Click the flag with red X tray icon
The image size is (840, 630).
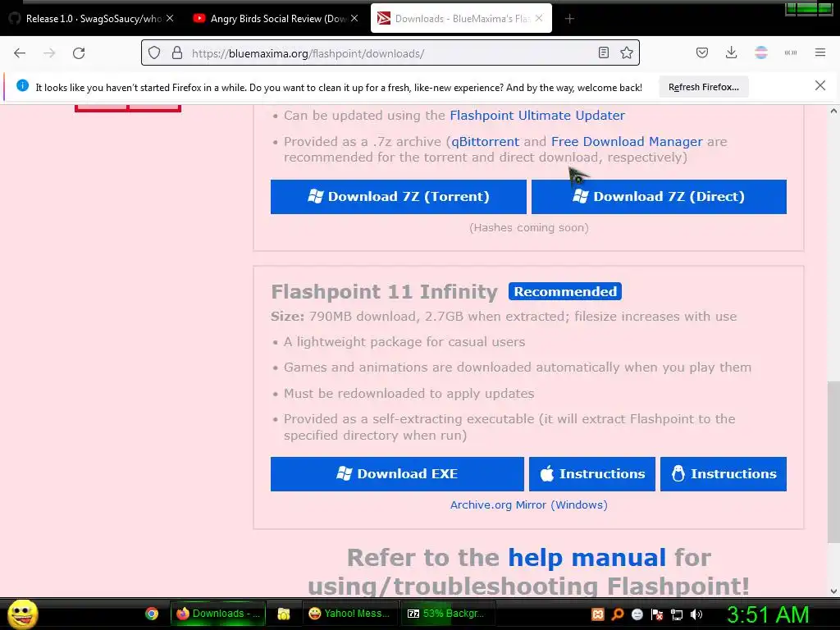(657, 614)
